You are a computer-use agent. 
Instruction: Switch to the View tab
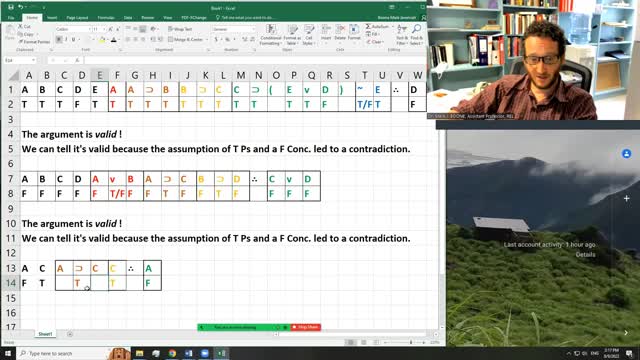(168, 18)
